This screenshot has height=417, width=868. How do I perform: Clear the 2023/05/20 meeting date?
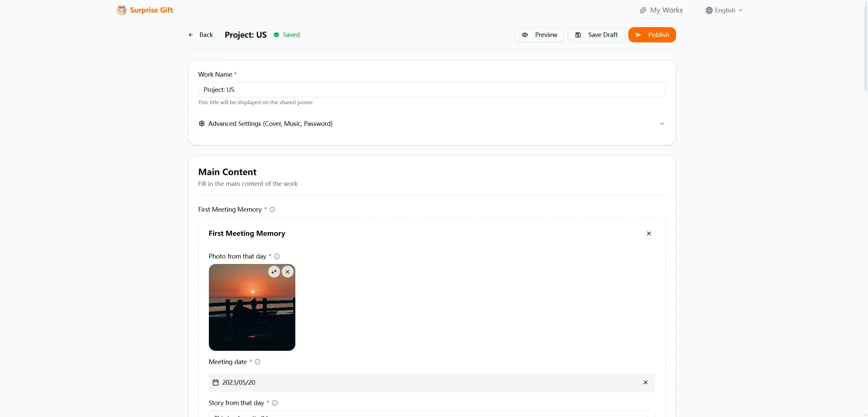coord(645,383)
